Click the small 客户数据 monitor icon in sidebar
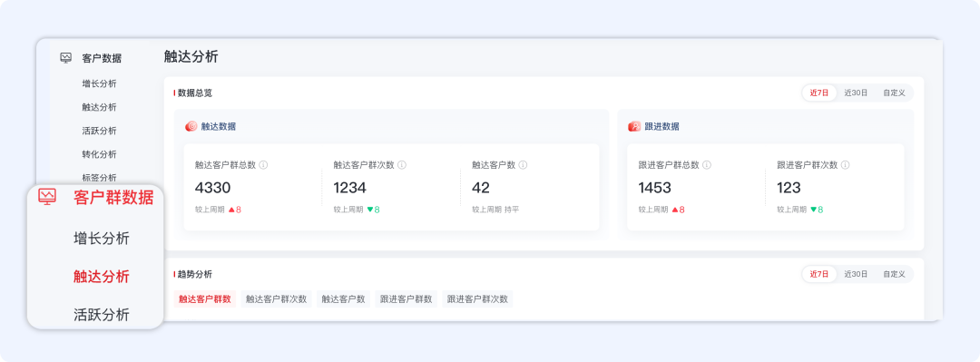The image size is (980, 362). click(65, 57)
